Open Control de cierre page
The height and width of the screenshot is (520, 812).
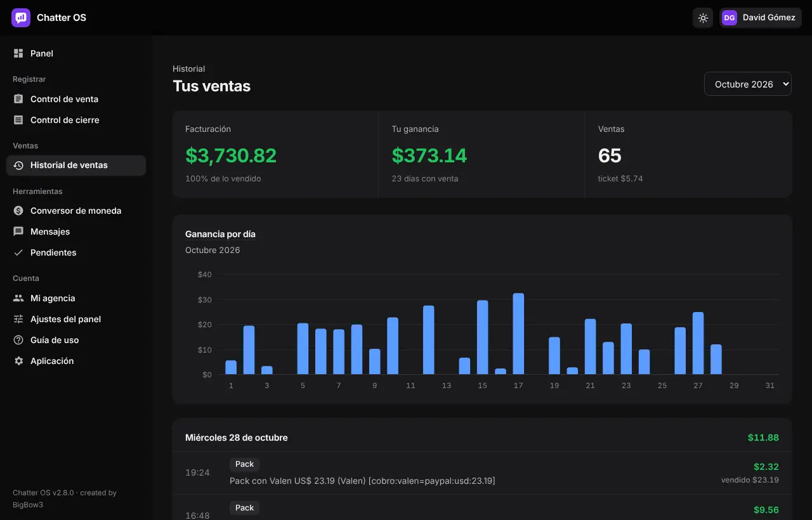click(76, 120)
